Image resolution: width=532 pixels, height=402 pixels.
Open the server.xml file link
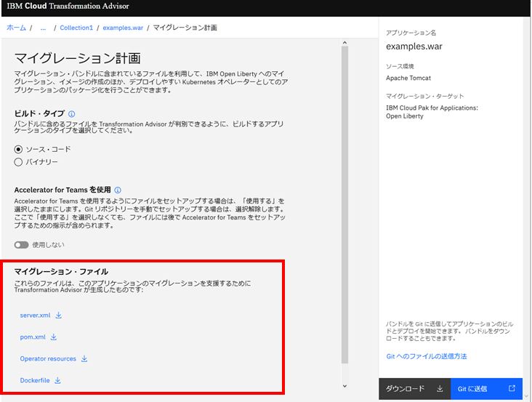pyautogui.click(x=36, y=315)
